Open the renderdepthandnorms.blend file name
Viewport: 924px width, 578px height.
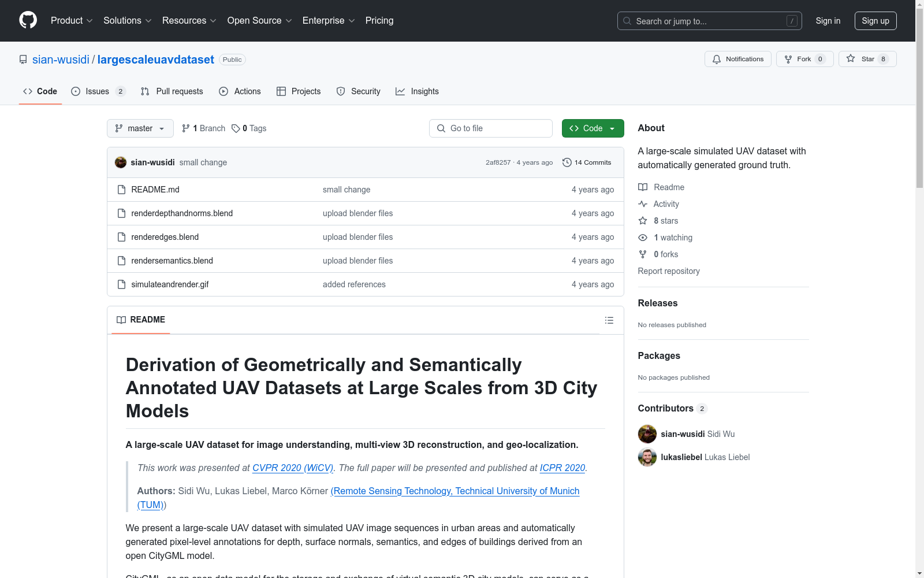coord(182,213)
